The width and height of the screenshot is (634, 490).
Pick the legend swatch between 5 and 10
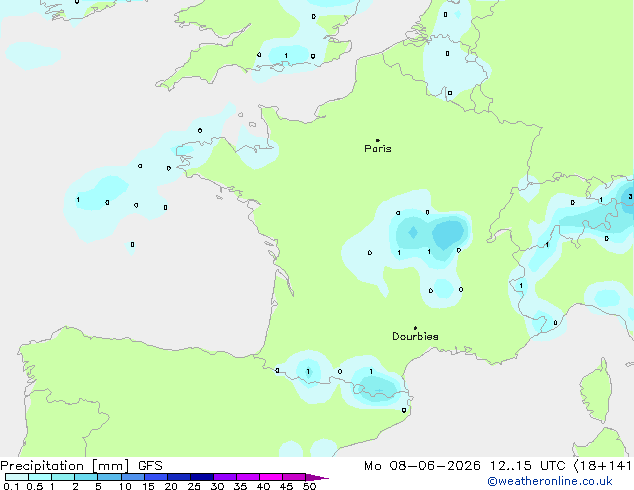click(109, 477)
